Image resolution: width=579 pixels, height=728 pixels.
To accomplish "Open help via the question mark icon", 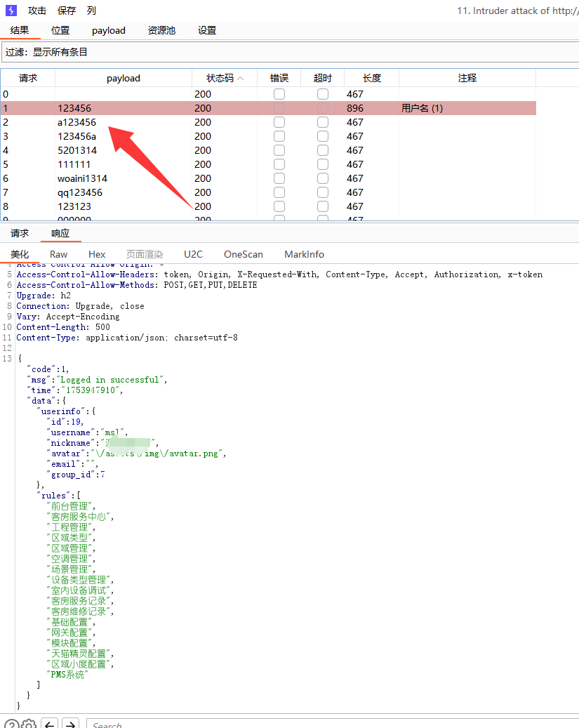I will point(12,724).
